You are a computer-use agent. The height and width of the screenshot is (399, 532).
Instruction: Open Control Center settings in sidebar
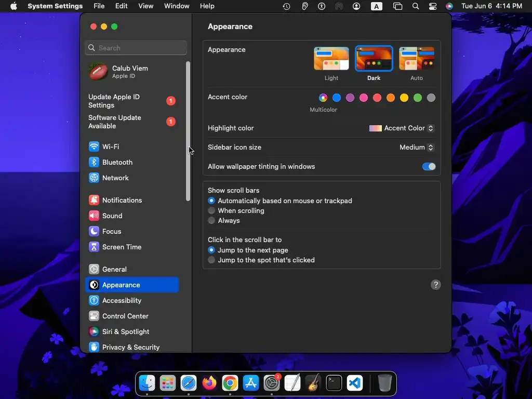[131, 316]
